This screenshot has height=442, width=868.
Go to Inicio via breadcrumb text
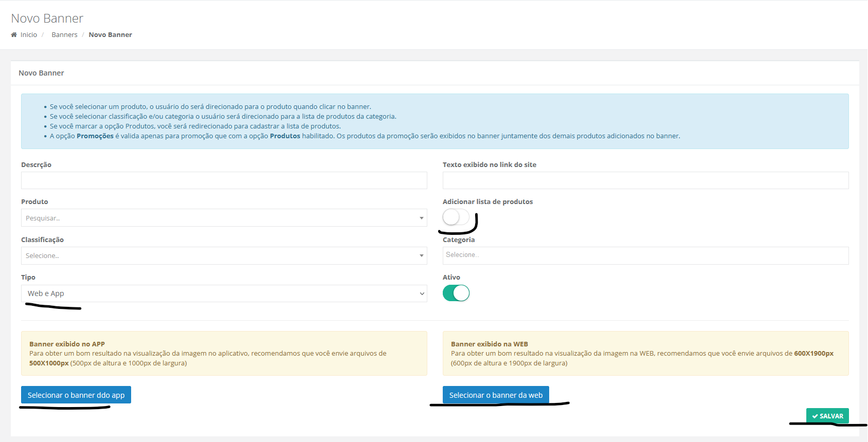(29, 35)
